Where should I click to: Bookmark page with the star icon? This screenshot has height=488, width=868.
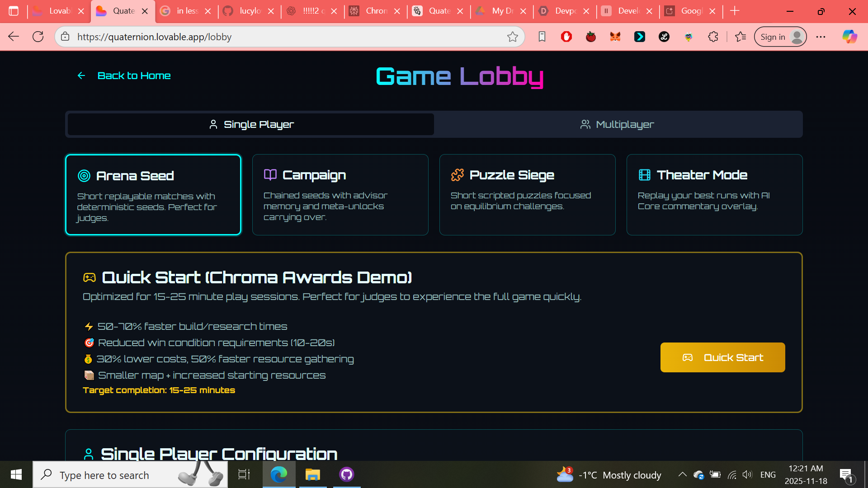click(x=512, y=37)
